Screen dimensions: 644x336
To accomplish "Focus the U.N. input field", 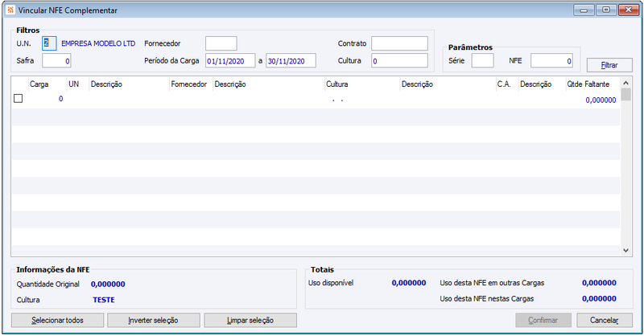I will [x=49, y=43].
